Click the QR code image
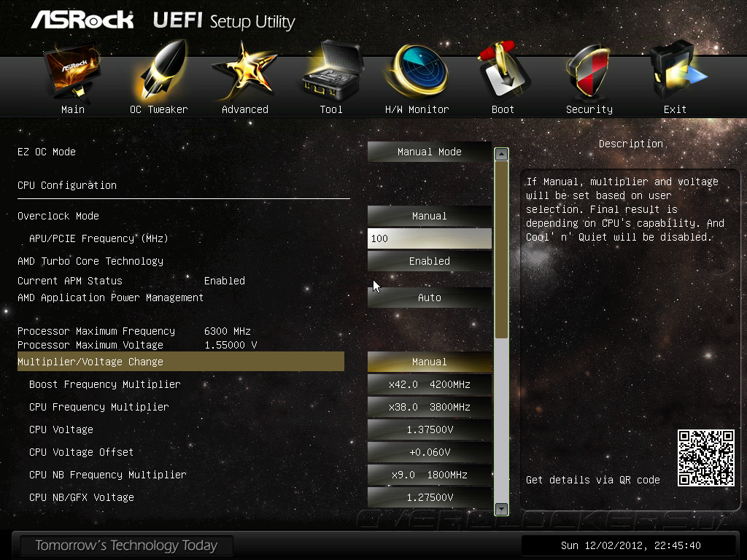The image size is (747, 560). [705, 458]
